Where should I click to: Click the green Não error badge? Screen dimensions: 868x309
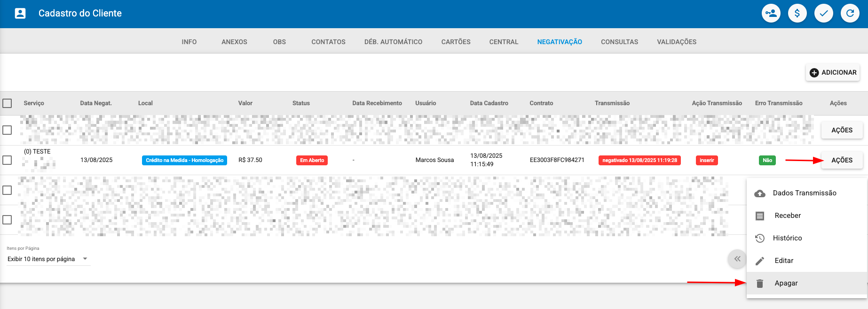point(767,160)
